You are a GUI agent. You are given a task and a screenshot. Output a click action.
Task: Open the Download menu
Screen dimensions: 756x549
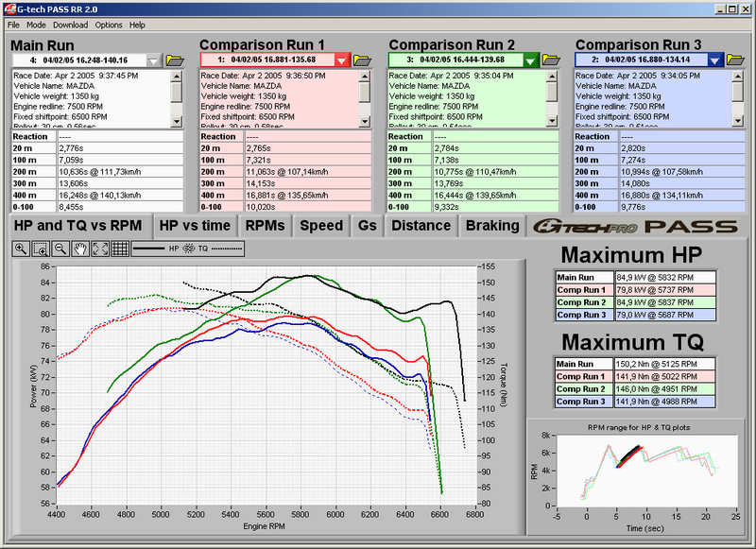coord(70,26)
